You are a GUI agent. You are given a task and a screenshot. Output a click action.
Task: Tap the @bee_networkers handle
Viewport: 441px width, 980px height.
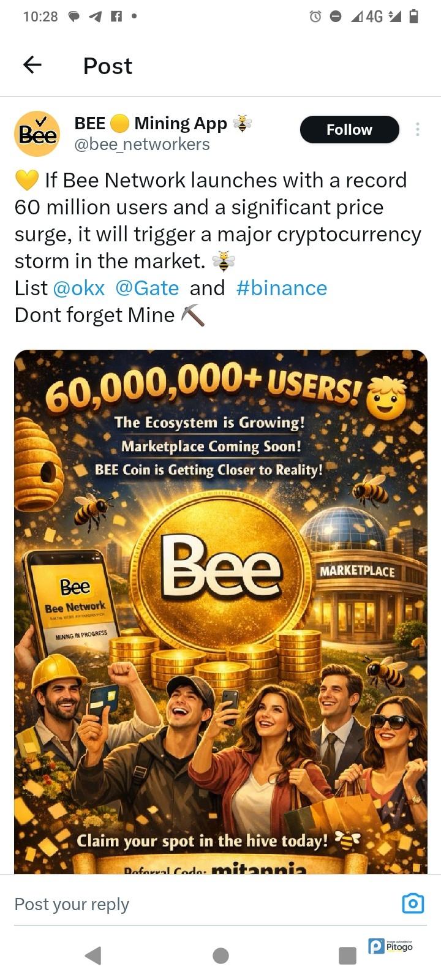tap(141, 145)
